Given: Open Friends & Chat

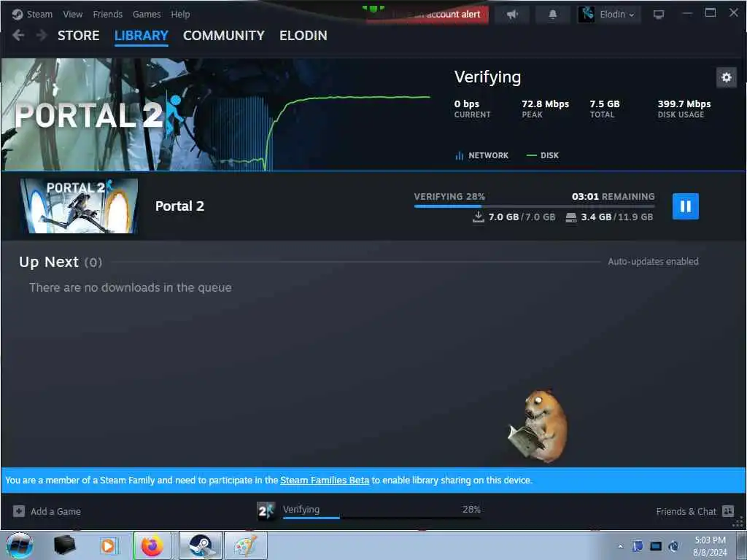Looking at the screenshot, I should tap(686, 511).
